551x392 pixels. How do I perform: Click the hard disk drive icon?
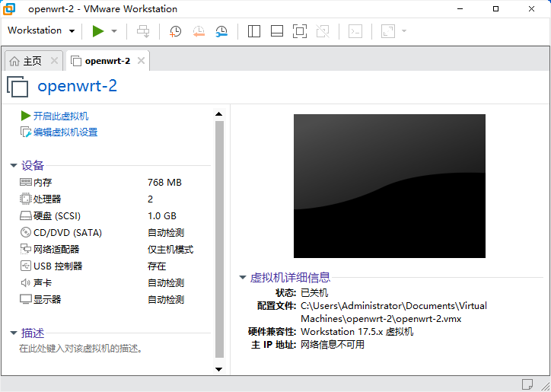click(x=26, y=216)
